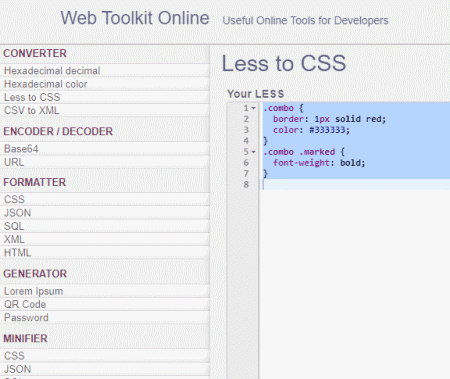The image size is (450, 379).
Task: Click the 'Useful Online Tools for Developers' tagline
Action: 305,20
